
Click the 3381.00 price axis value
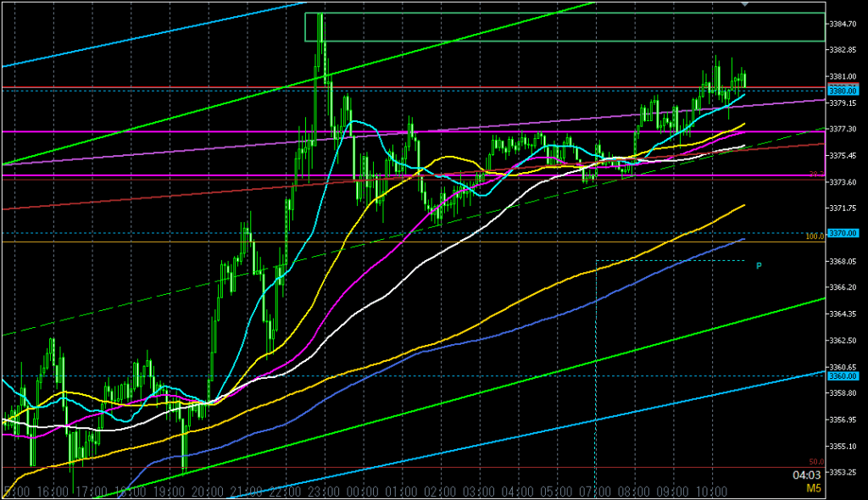[x=843, y=77]
